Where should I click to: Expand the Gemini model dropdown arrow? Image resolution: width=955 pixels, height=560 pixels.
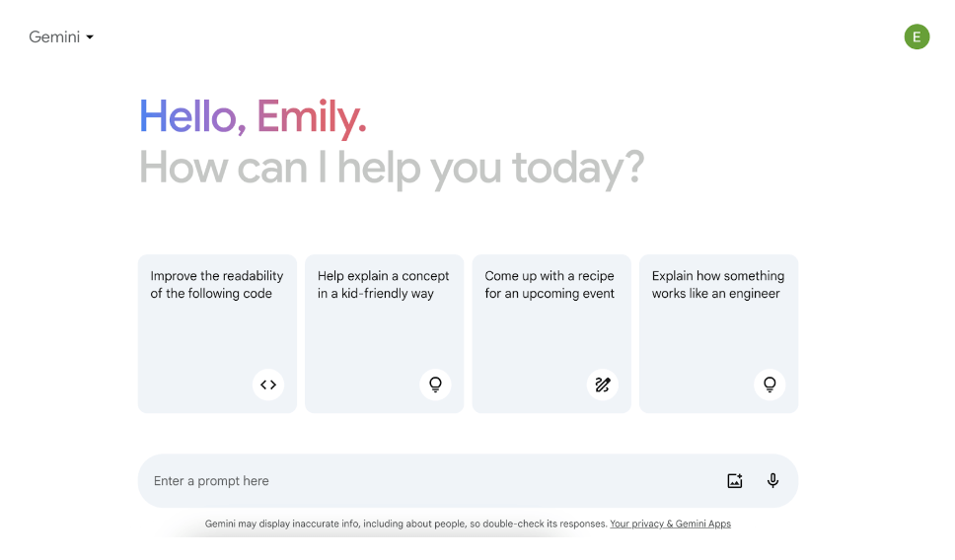pos(90,37)
